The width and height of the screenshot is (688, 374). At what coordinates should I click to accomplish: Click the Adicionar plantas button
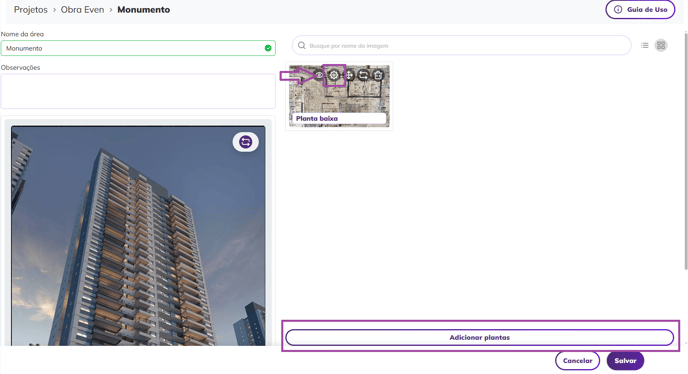480,337
